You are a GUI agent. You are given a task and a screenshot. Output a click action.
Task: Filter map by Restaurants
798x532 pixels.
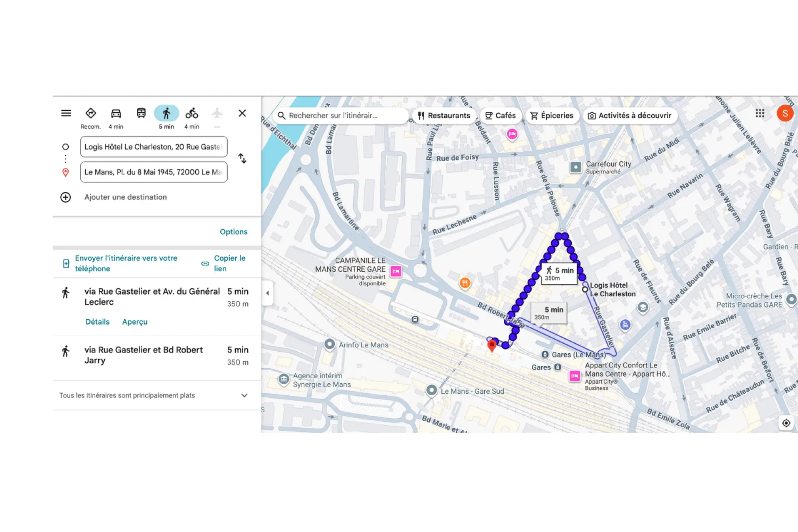pos(444,116)
